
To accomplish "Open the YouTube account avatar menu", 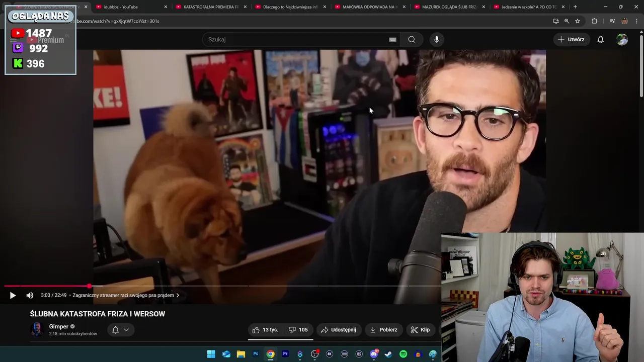I will 622,39.
